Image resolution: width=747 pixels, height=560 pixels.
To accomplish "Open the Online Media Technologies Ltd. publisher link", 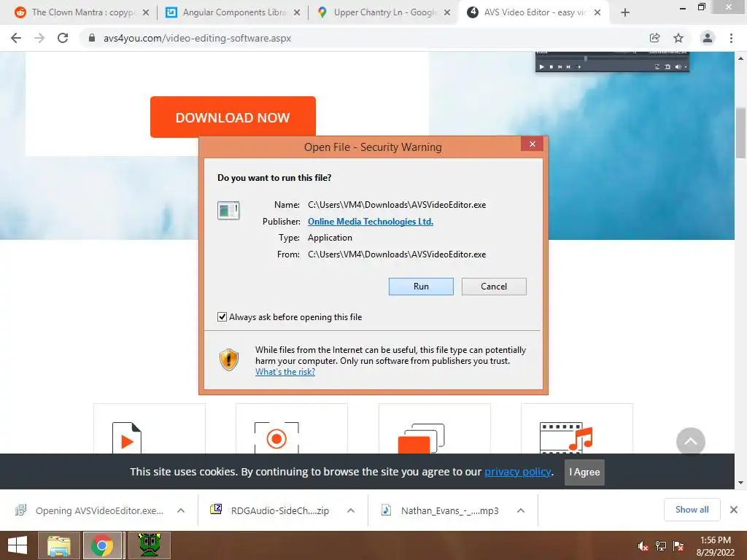I will coord(370,222).
